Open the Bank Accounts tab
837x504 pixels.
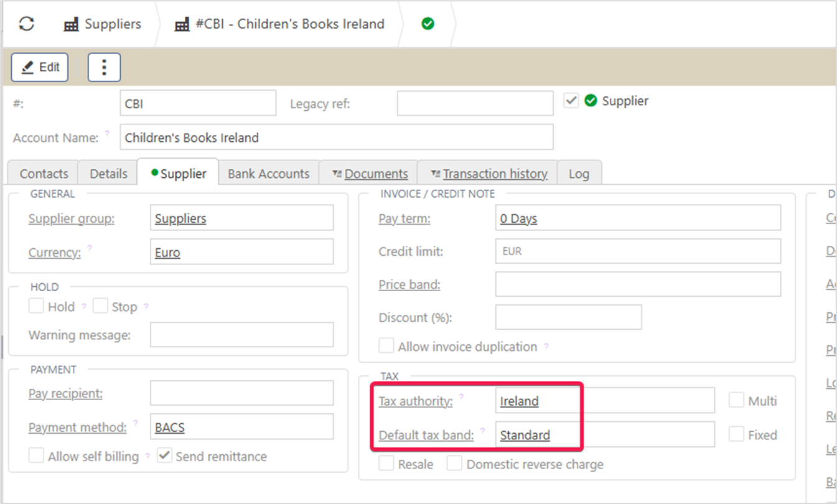268,174
